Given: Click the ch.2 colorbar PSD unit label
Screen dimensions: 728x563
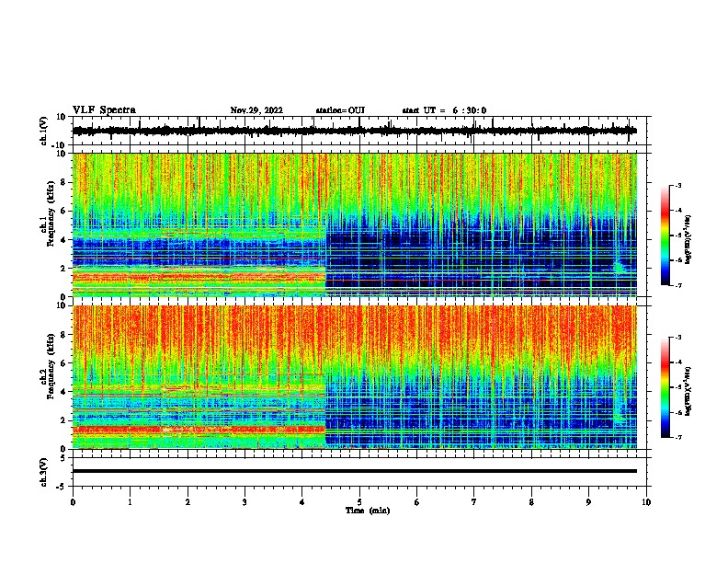Looking at the screenshot, I should tap(688, 391).
